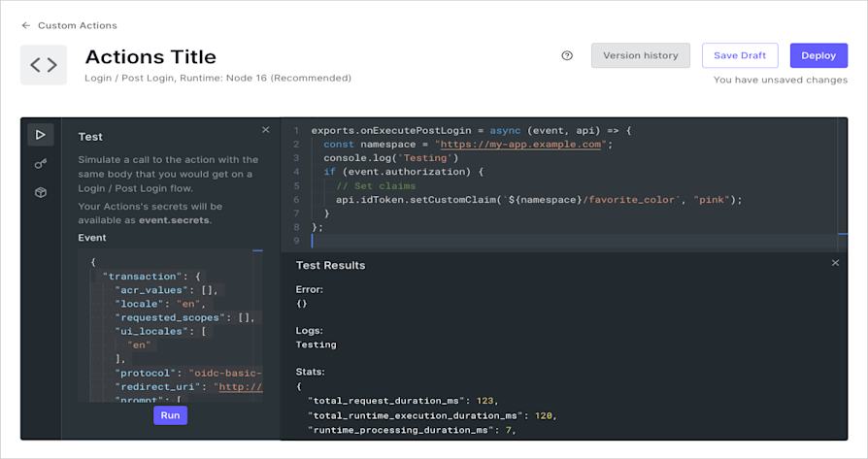
Task: Click the // Set claims comment
Action: tap(376, 185)
